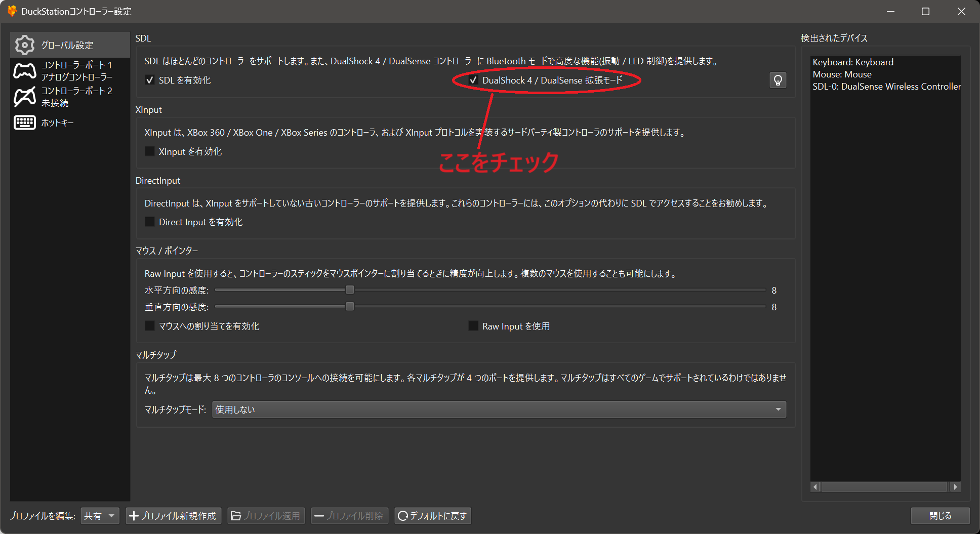Click the 水平方向の感度 slider handle
Screen dimensions: 980x534
(350, 290)
